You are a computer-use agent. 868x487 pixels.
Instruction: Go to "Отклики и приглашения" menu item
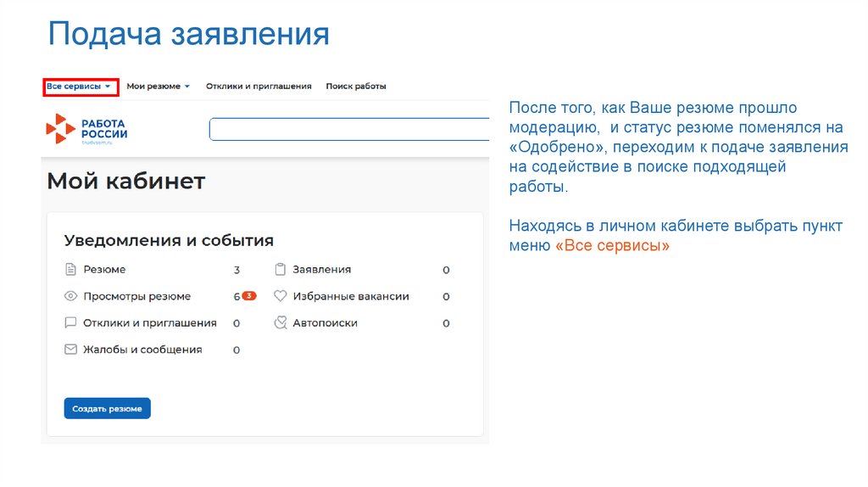pyautogui.click(x=259, y=87)
